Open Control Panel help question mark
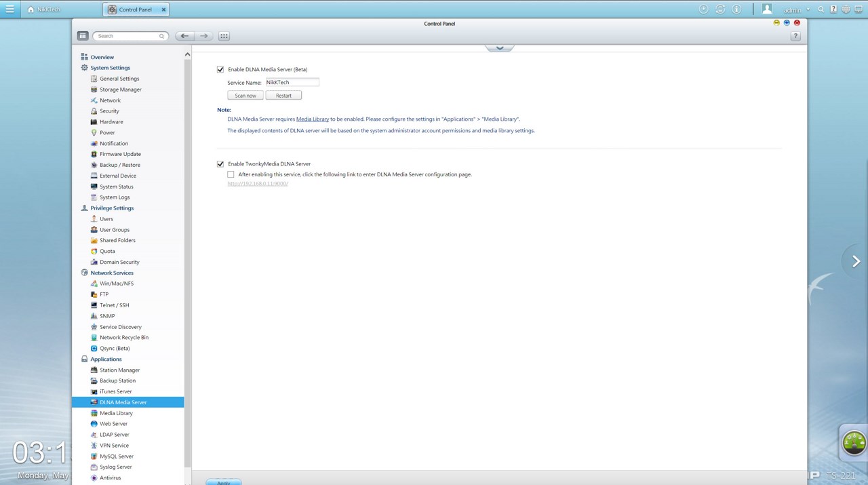The height and width of the screenshot is (485, 868). click(x=795, y=36)
